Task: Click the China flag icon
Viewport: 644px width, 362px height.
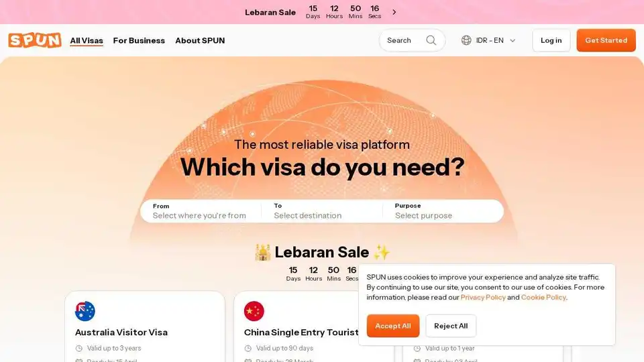Action: click(254, 311)
